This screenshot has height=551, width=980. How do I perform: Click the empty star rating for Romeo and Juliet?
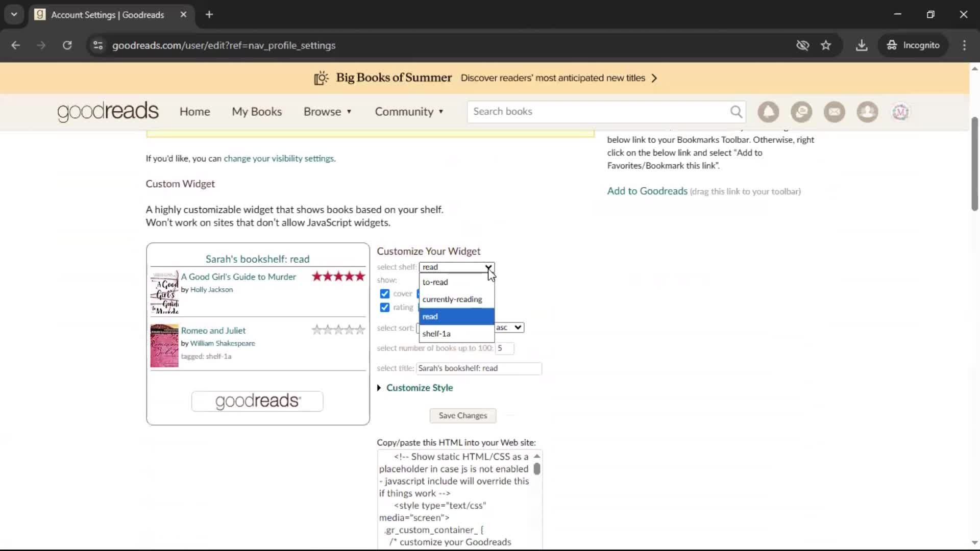click(x=338, y=330)
